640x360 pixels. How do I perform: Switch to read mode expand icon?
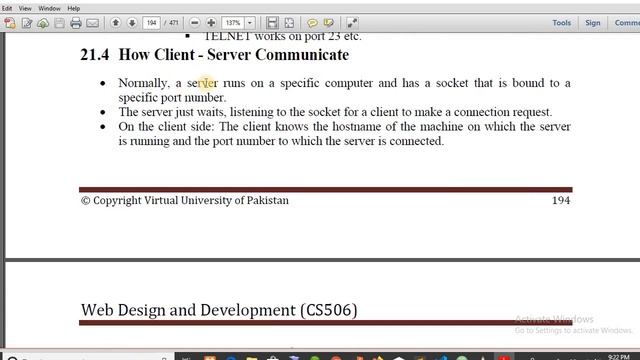tap(352, 23)
